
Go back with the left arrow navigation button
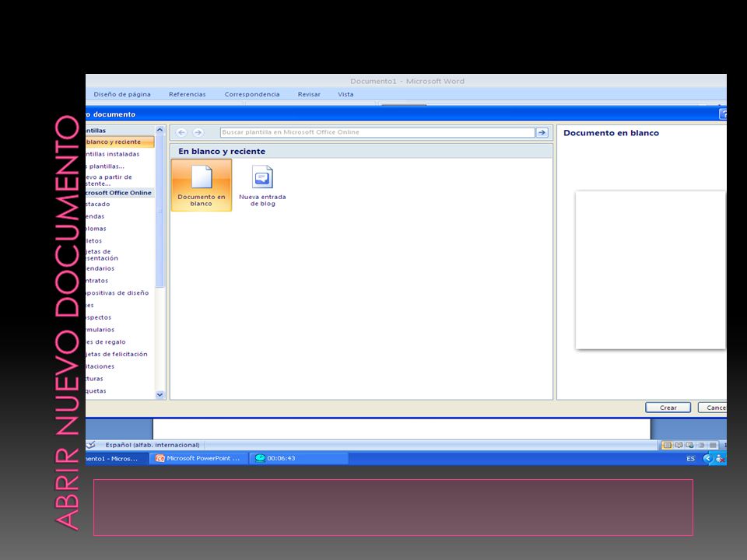point(181,132)
